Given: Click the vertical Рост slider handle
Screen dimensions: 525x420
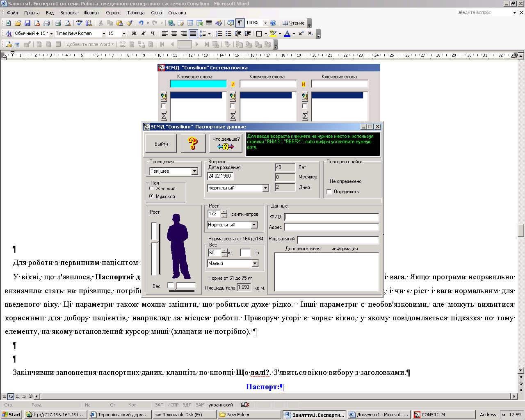Looking at the screenshot, I should tap(154, 242).
